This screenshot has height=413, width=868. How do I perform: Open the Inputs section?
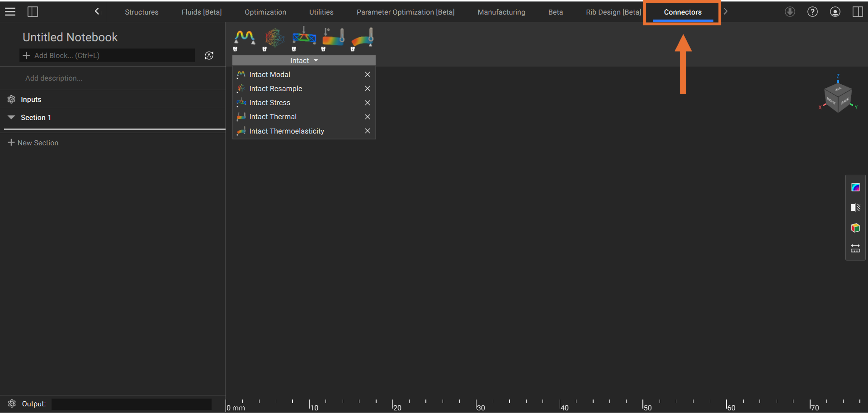pos(31,99)
